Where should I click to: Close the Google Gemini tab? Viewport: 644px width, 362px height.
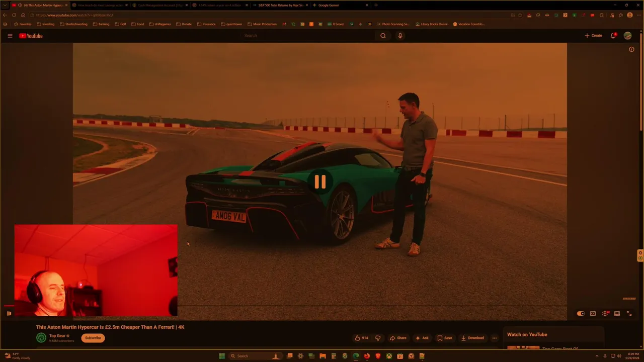coord(367,5)
